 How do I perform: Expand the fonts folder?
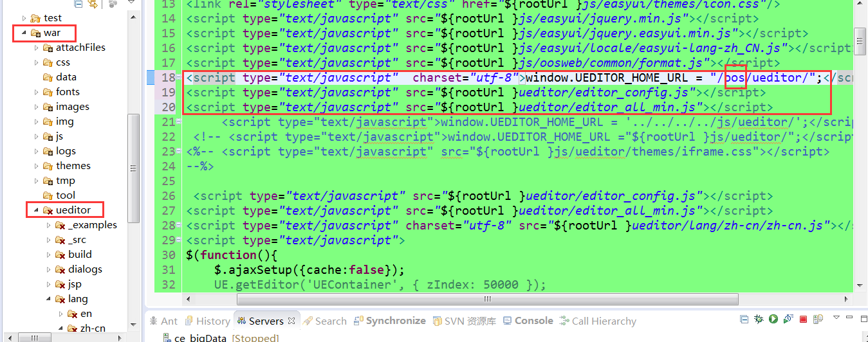pyautogui.click(x=36, y=92)
